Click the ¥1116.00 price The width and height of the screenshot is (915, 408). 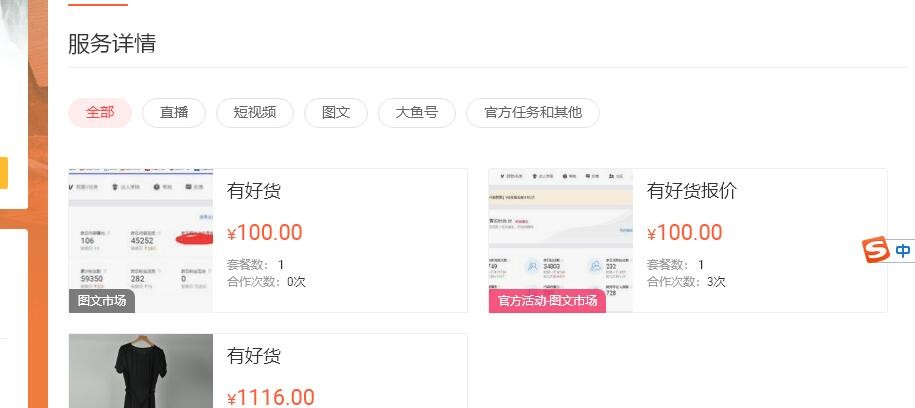[271, 397]
